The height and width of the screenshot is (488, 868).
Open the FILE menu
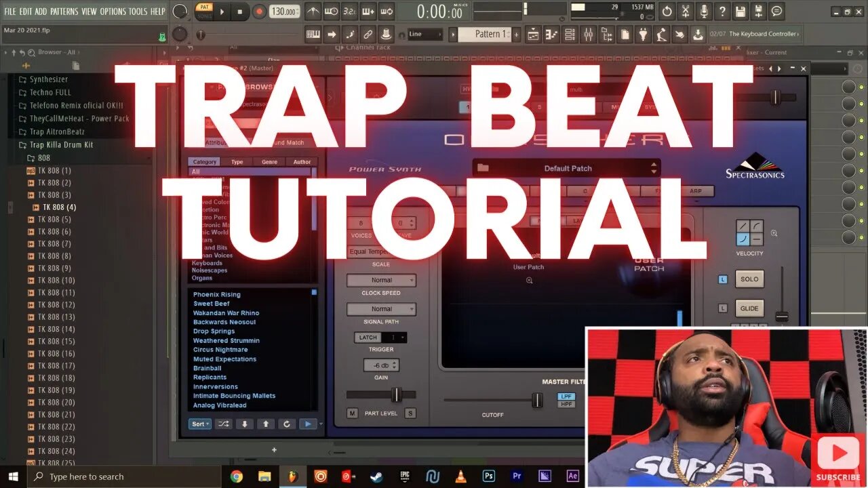pos(10,12)
